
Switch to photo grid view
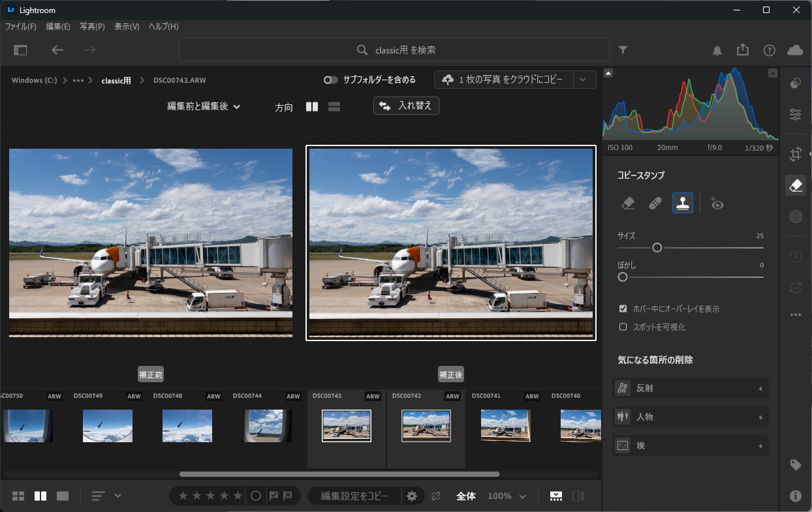coord(18,496)
